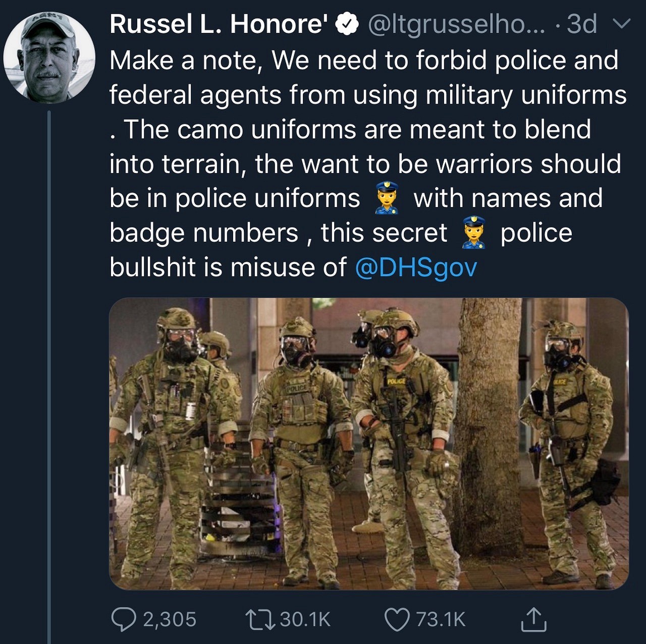Click the police officer emoji after "secret"
646x644 pixels.
(474, 233)
